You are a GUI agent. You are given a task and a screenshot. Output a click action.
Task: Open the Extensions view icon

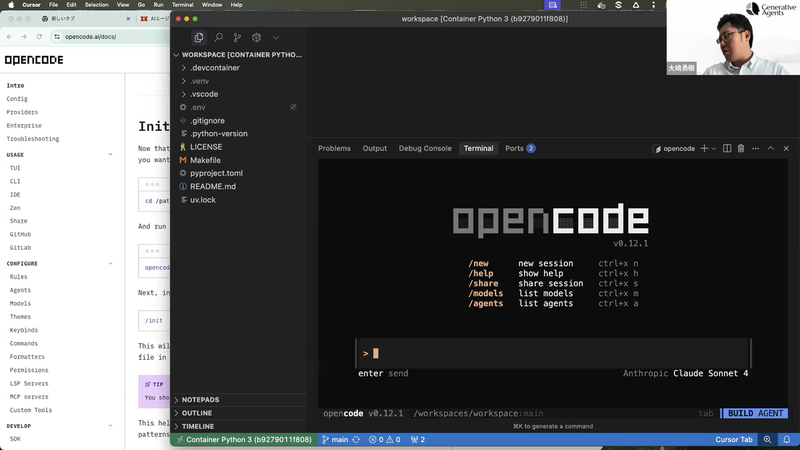[256, 37]
